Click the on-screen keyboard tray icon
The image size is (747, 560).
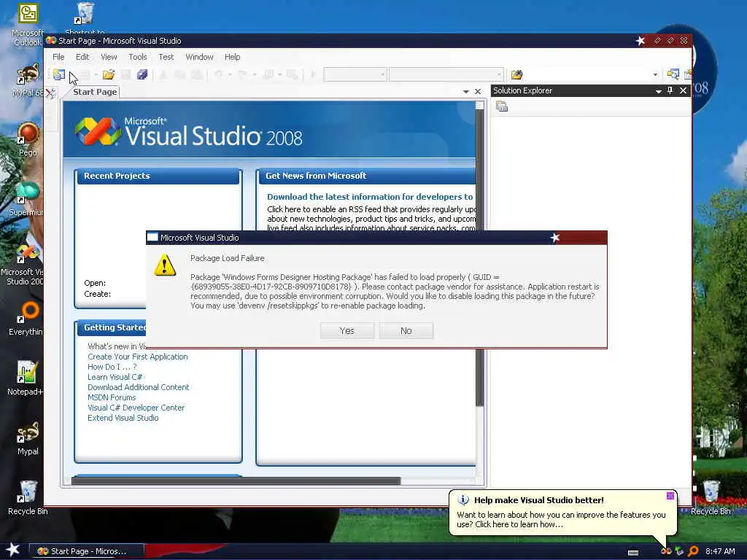point(633,553)
